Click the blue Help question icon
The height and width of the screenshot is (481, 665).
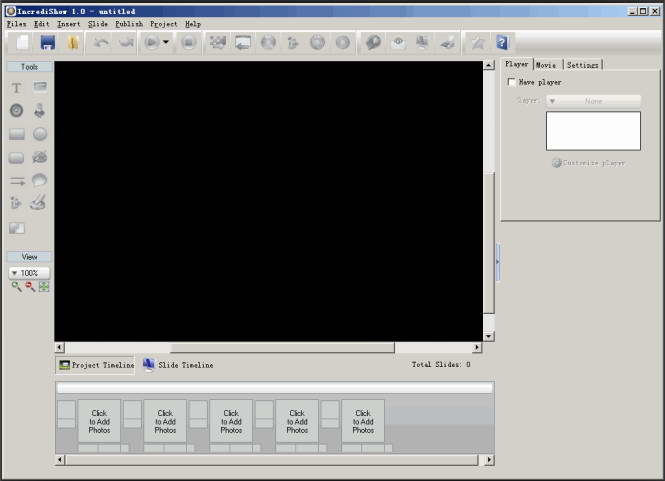[502, 42]
